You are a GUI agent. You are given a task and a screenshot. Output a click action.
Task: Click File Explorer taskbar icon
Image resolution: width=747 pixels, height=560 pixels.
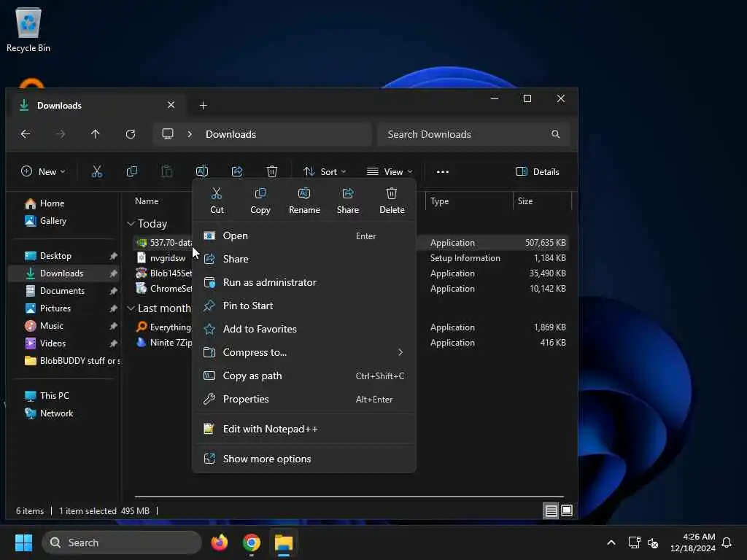(284, 542)
